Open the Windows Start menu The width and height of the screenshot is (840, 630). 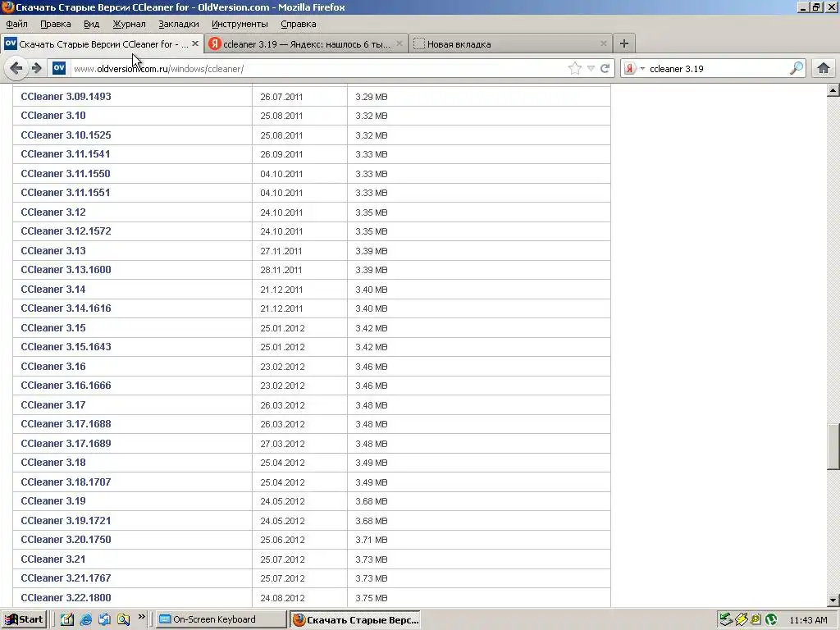(24, 619)
